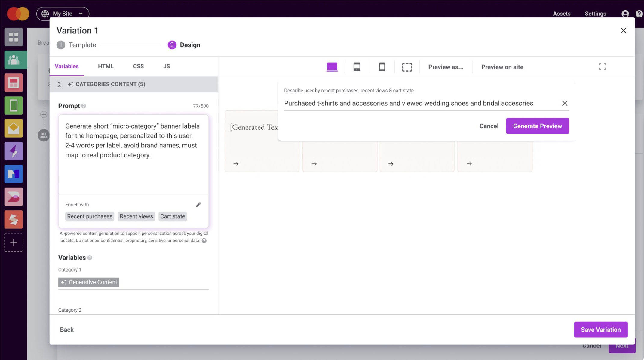644x360 pixels.
Task: Click the Generate Preview button
Action: tap(537, 126)
